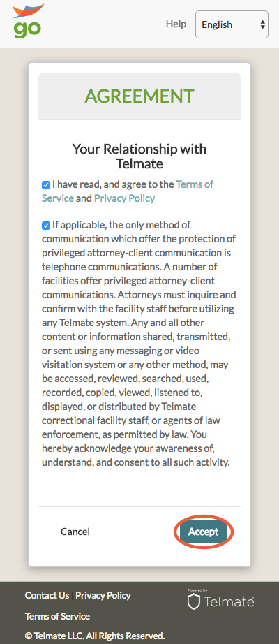Click the arrows on the English language selector
Screen dimensions: 279x644
262,24
